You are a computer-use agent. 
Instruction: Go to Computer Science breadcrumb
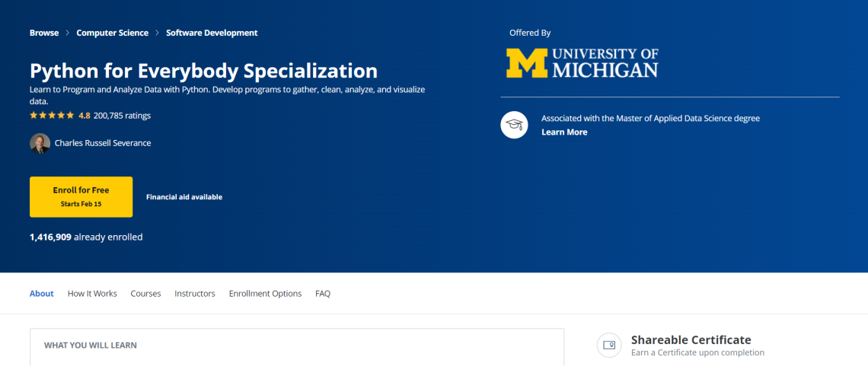coord(113,33)
